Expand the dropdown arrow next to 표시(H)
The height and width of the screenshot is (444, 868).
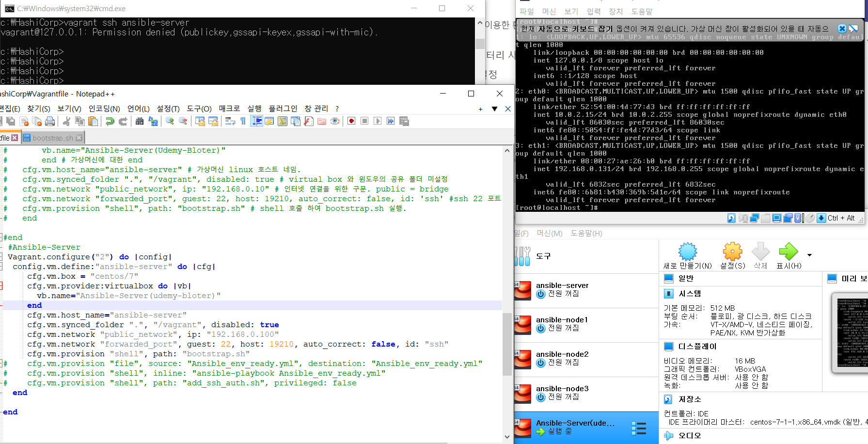coord(809,255)
